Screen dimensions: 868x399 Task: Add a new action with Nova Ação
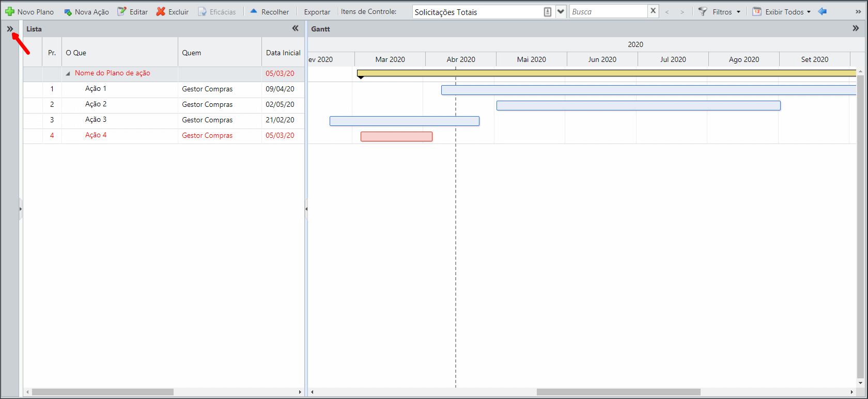(86, 12)
